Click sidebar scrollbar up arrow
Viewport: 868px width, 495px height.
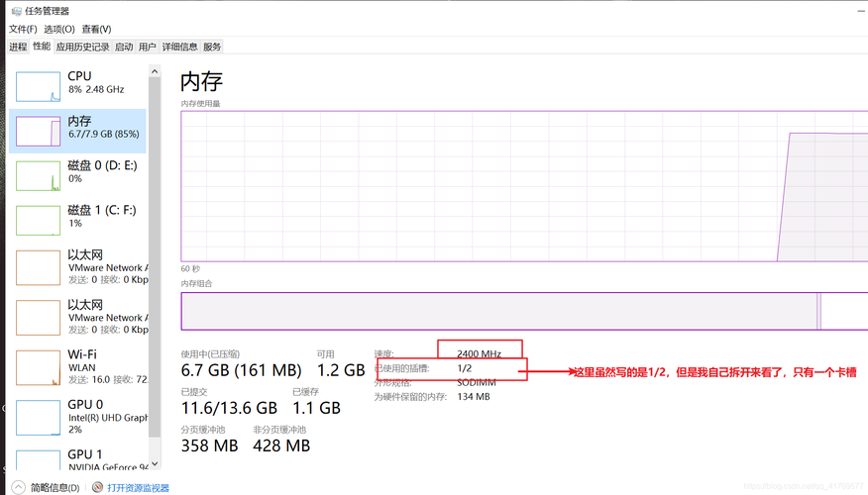pyautogui.click(x=155, y=71)
